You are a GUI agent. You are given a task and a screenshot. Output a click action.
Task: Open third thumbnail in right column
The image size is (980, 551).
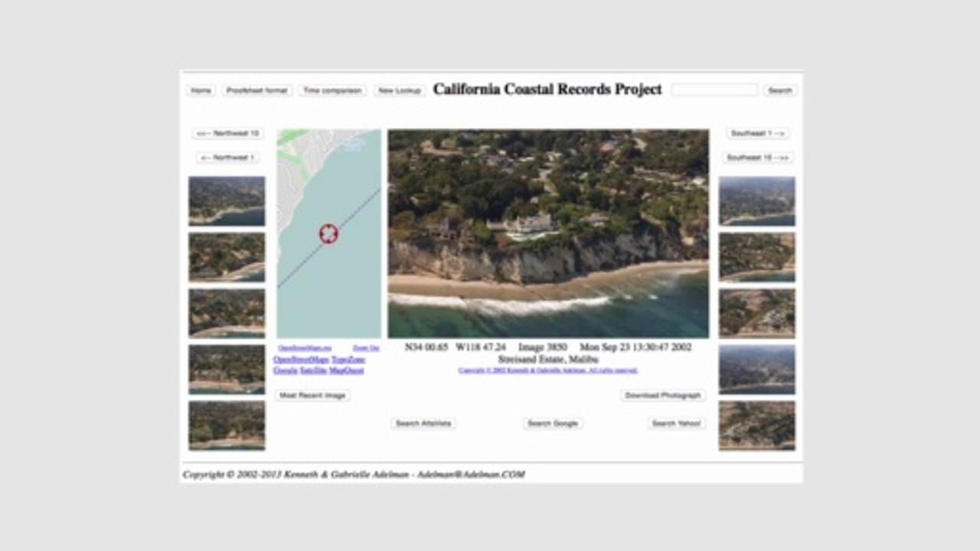pos(757,313)
